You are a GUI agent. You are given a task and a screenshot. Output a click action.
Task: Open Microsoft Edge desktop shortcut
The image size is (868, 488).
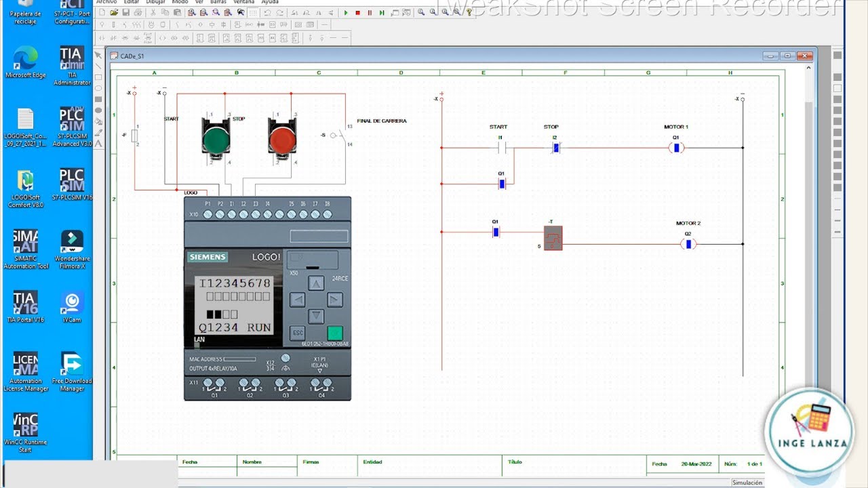[26, 62]
